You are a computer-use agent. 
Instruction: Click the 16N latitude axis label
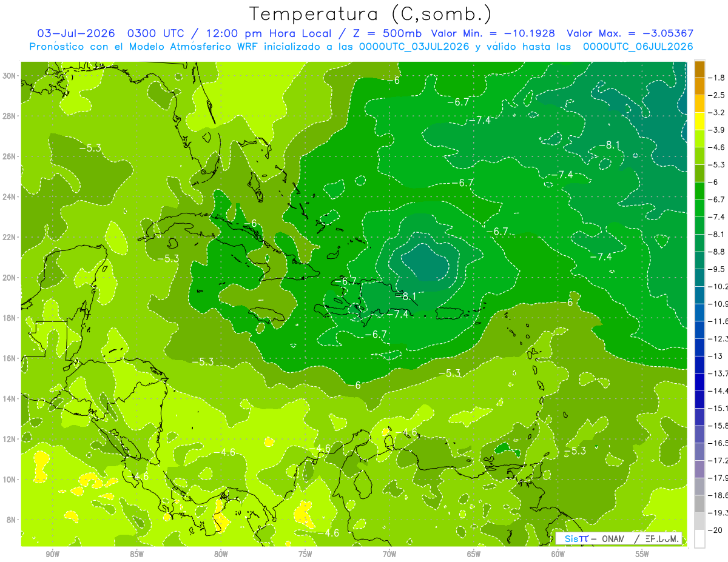pyautogui.click(x=10, y=358)
